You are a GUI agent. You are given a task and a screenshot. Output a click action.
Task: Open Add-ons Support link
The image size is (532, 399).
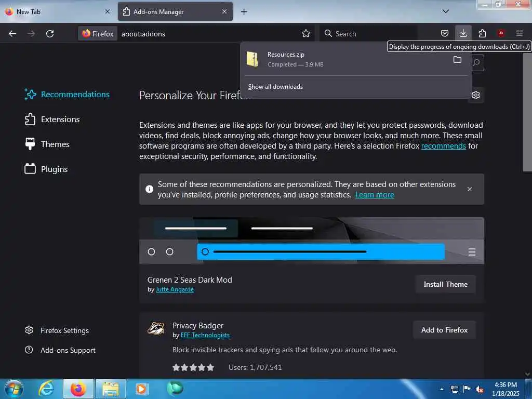click(60, 350)
